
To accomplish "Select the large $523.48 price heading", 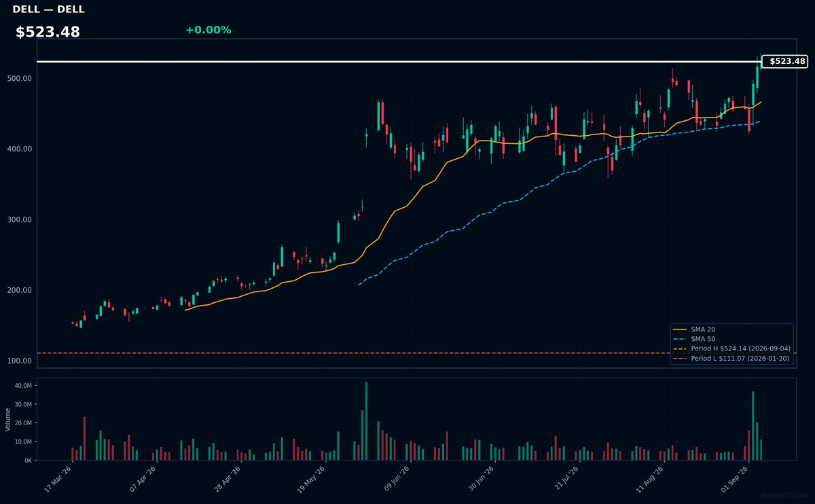I will [x=48, y=32].
